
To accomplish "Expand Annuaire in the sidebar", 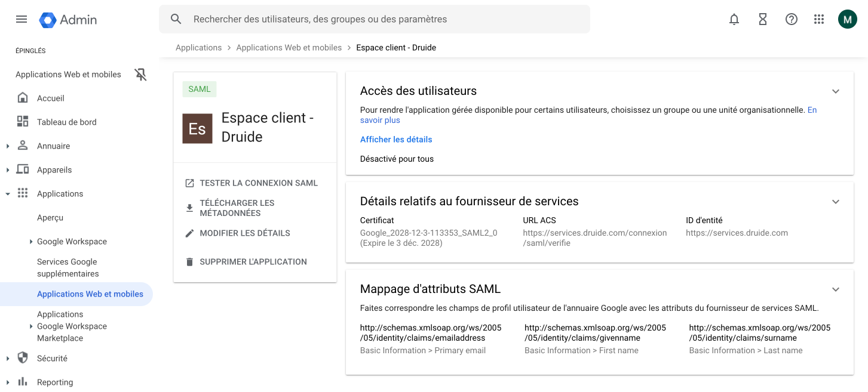I will click(x=8, y=146).
